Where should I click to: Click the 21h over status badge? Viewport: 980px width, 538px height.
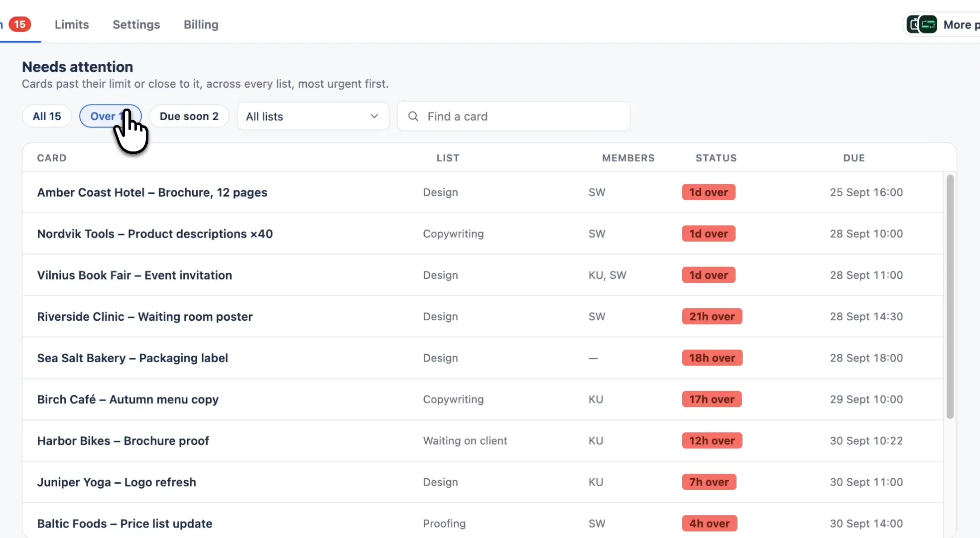[x=712, y=316]
